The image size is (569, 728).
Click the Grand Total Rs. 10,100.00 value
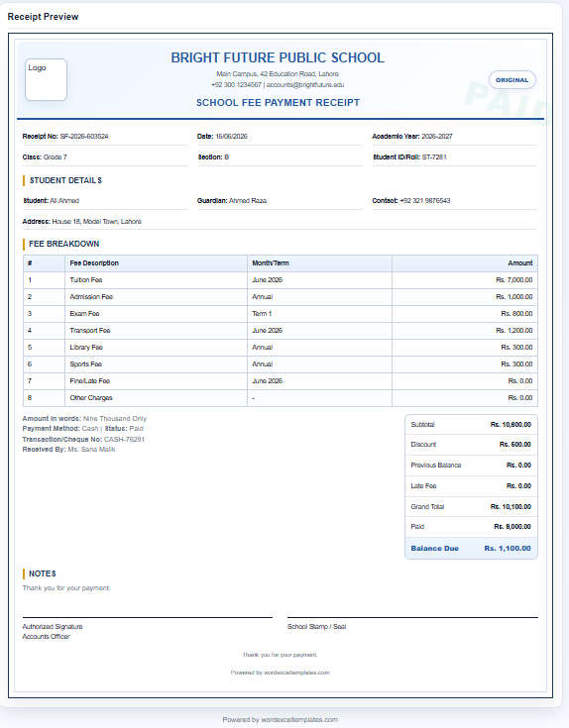tap(511, 506)
